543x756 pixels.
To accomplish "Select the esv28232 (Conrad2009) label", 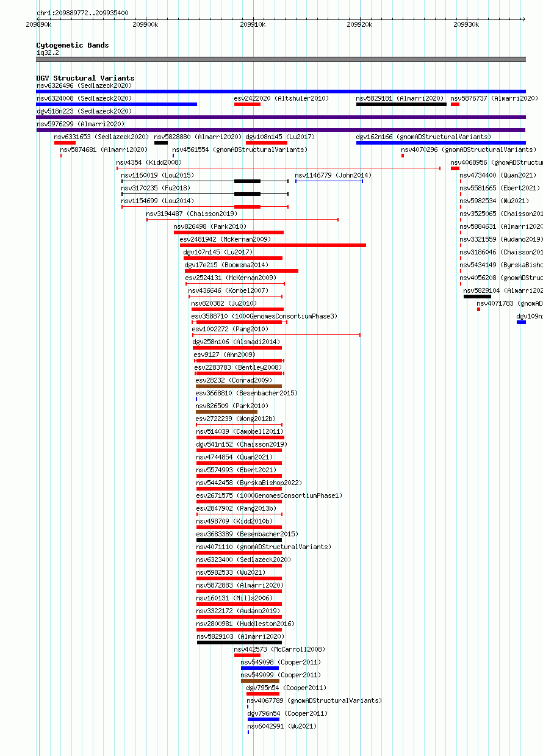I will click(234, 380).
